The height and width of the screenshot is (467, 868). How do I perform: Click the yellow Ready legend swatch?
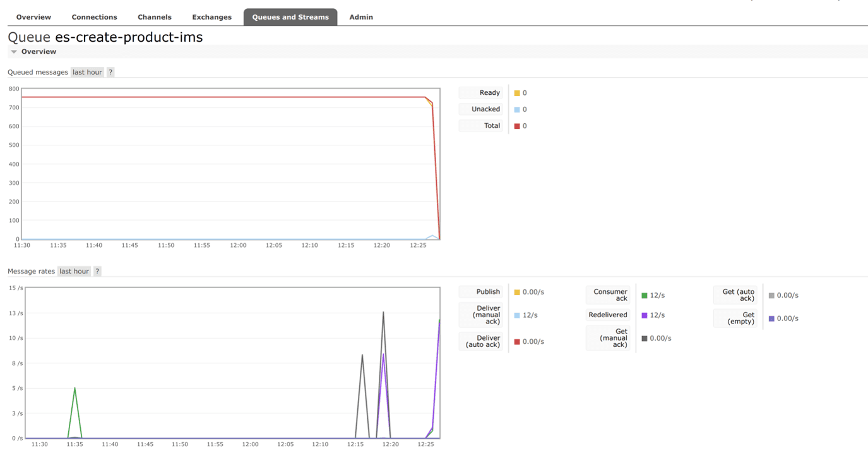pyautogui.click(x=517, y=93)
